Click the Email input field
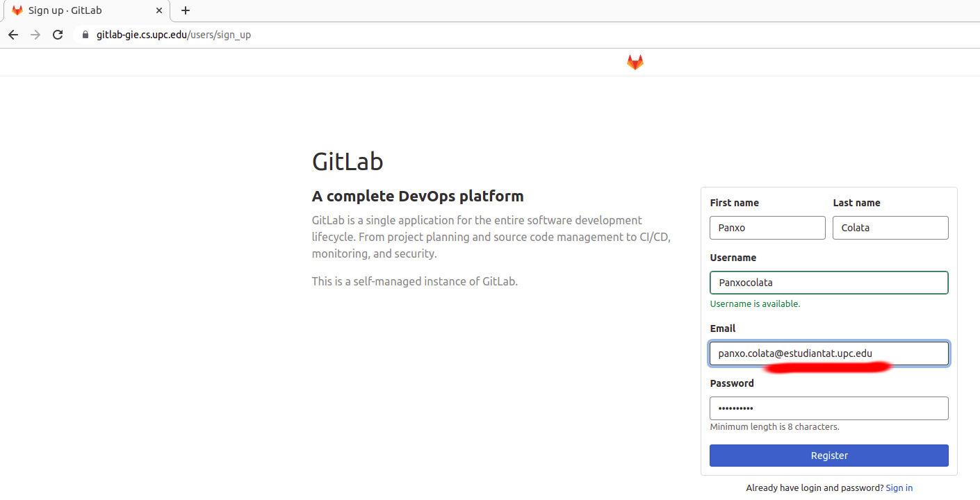 (x=829, y=353)
